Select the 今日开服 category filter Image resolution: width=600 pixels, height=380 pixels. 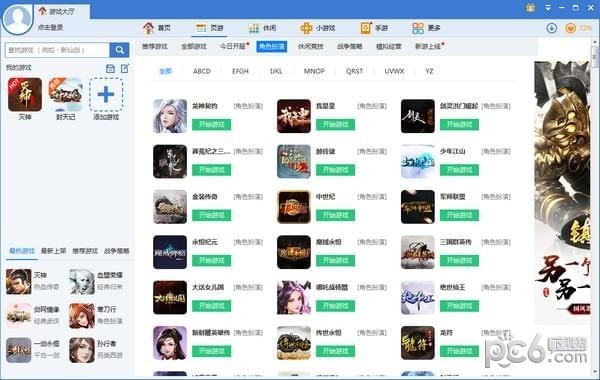click(x=233, y=46)
